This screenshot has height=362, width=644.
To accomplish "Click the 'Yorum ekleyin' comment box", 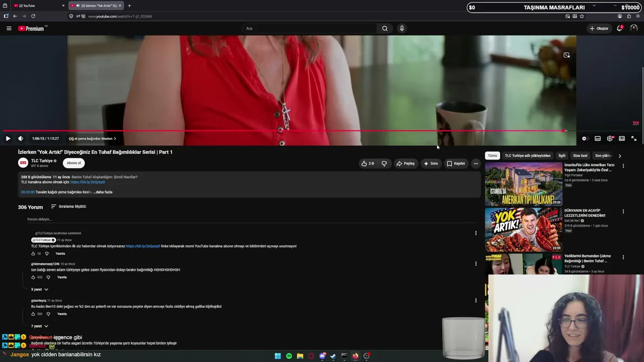I will [252, 219].
